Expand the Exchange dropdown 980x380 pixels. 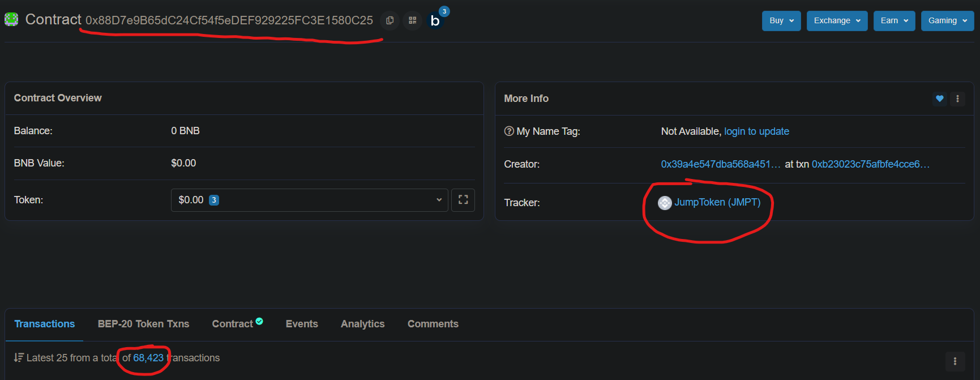[x=837, y=21]
